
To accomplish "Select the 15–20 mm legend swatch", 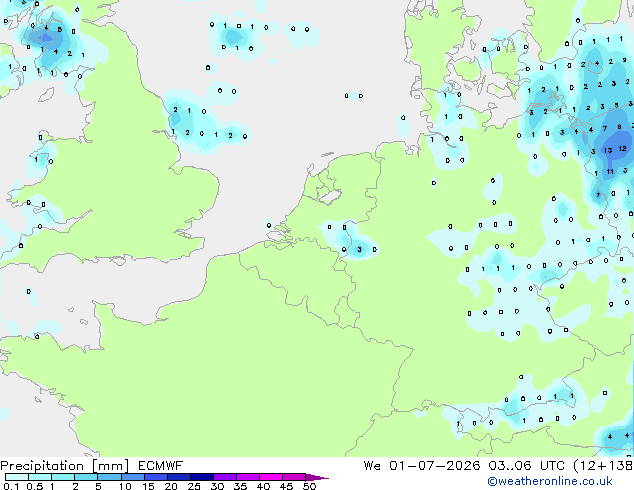I will [x=155, y=477].
